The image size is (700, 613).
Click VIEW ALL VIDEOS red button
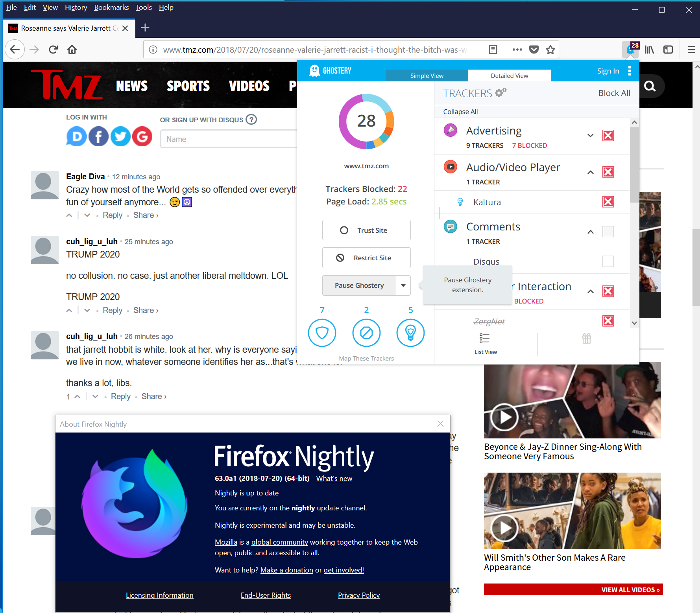[x=573, y=590]
